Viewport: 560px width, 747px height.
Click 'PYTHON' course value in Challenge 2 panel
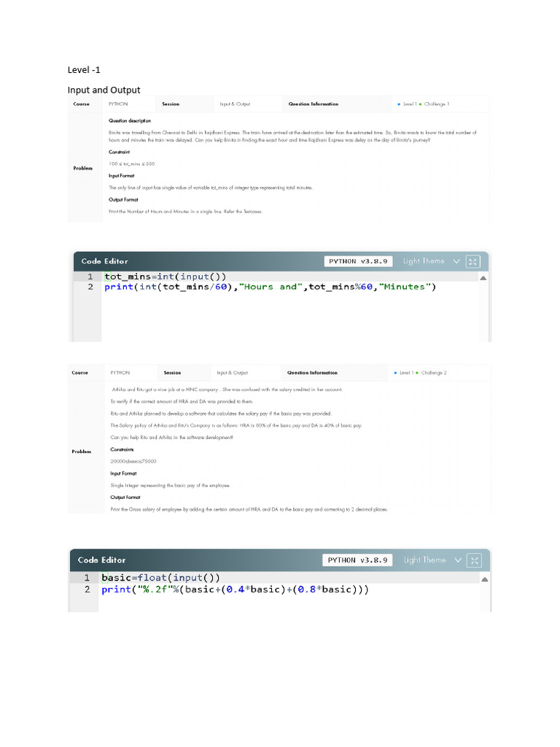[120, 373]
